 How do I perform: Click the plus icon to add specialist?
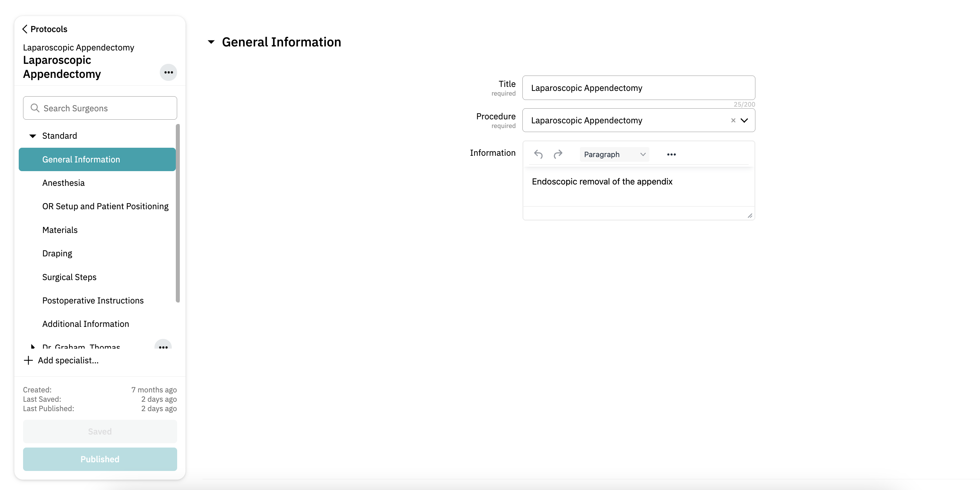(x=28, y=360)
